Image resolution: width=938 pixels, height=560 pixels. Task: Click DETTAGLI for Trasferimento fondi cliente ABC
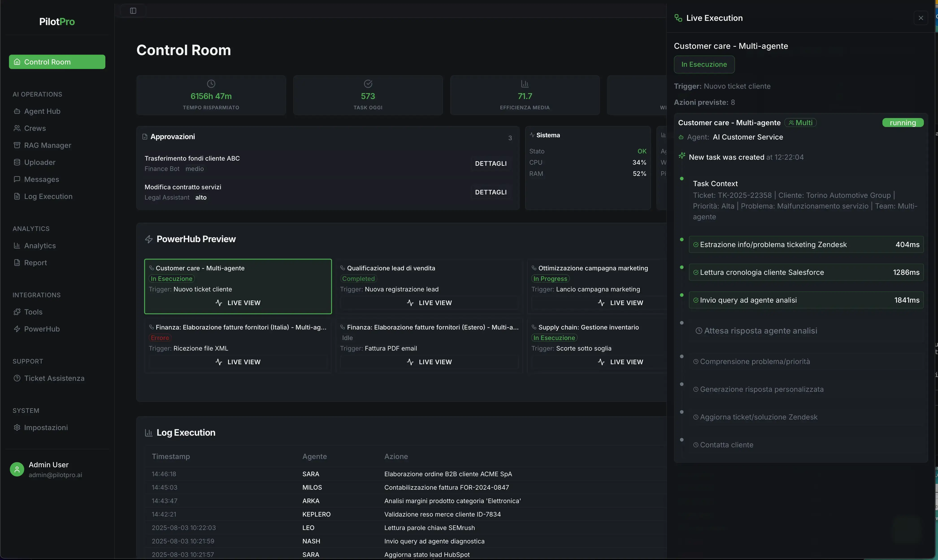pyautogui.click(x=491, y=163)
